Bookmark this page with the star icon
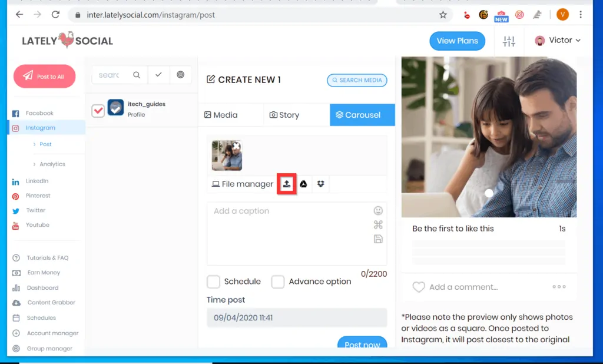This screenshot has height=364, width=603. pyautogui.click(x=443, y=15)
